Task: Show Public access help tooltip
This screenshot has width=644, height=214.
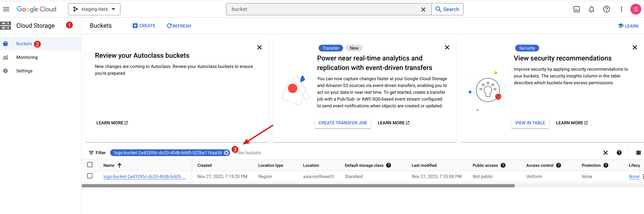Action: click(503, 165)
